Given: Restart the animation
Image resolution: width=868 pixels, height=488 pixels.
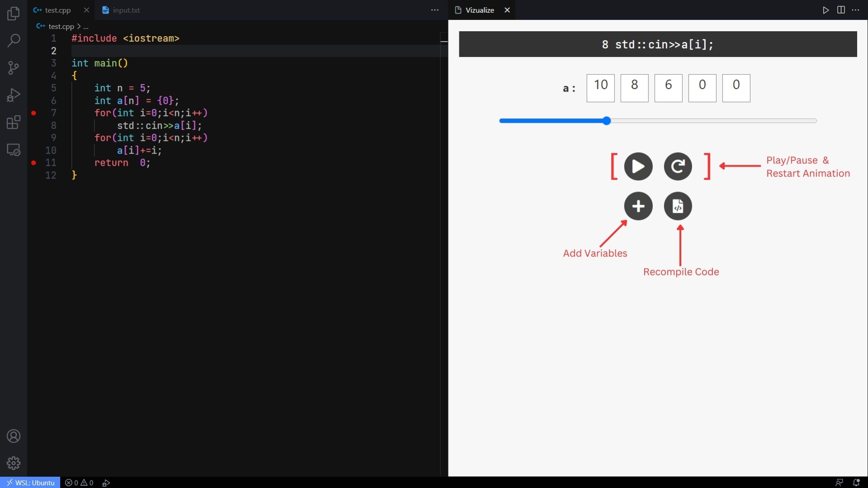Looking at the screenshot, I should [x=678, y=166].
